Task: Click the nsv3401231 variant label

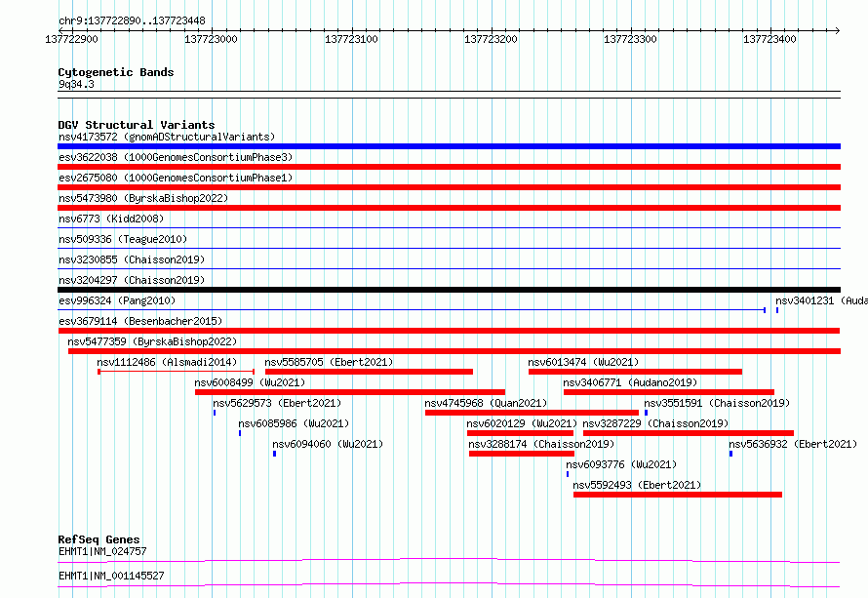Action: 821,300
